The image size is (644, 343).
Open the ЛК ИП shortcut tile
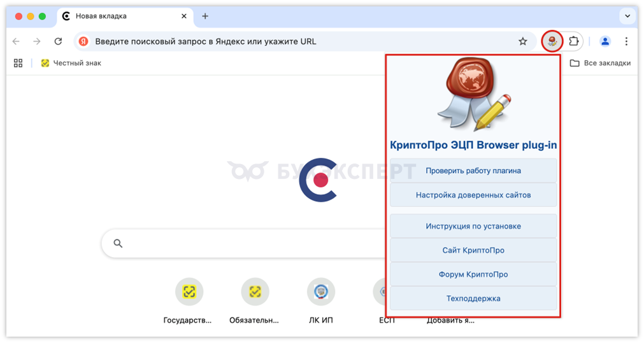(321, 301)
